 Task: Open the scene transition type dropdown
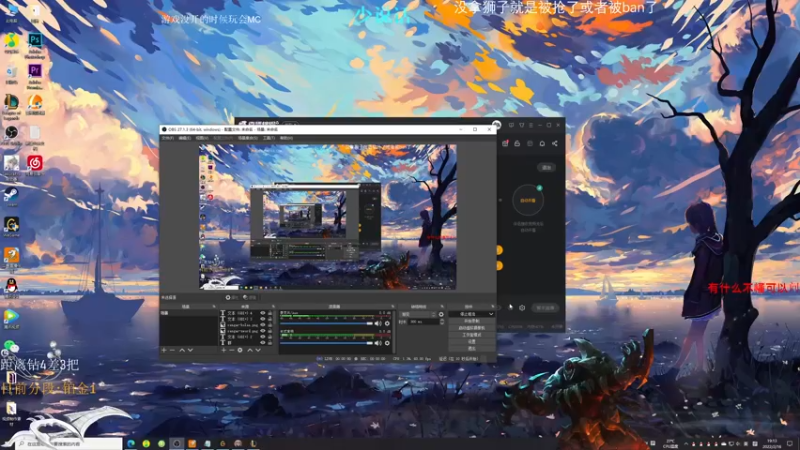pos(419,314)
